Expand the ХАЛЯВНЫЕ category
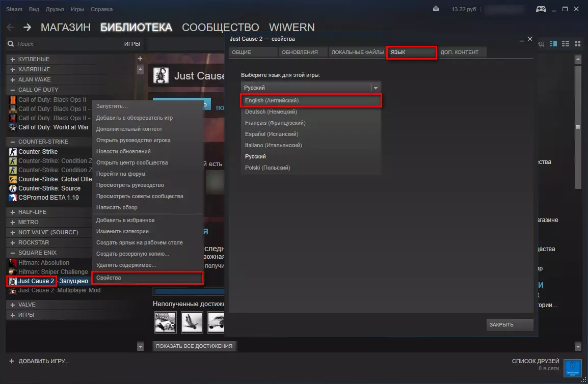Image resolution: width=588 pixels, height=384 pixels. pyautogui.click(x=13, y=69)
